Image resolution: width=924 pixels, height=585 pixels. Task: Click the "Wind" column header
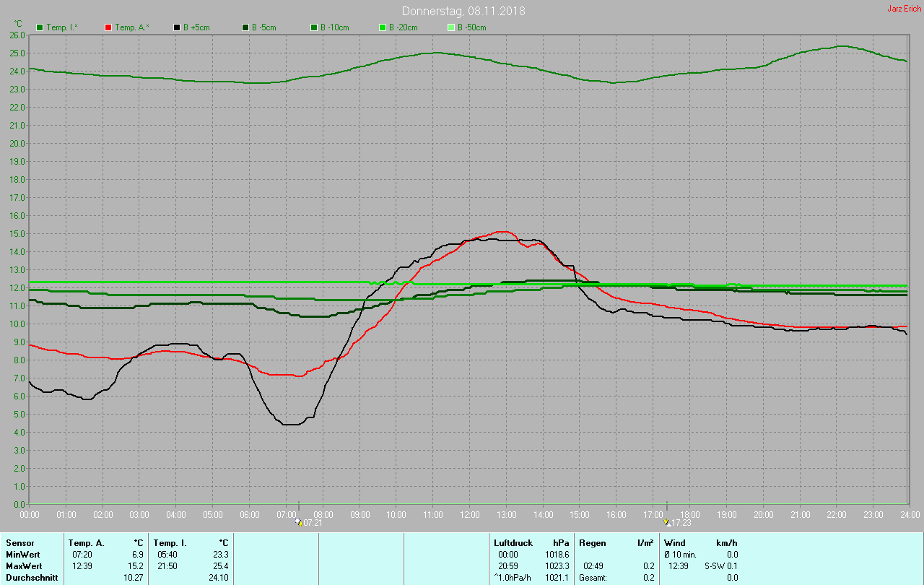click(x=675, y=542)
